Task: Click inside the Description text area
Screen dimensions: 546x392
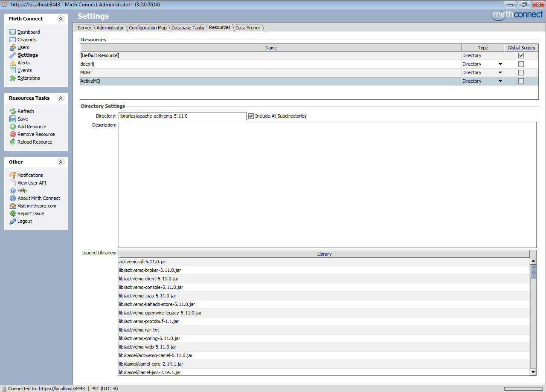Action: (x=327, y=185)
